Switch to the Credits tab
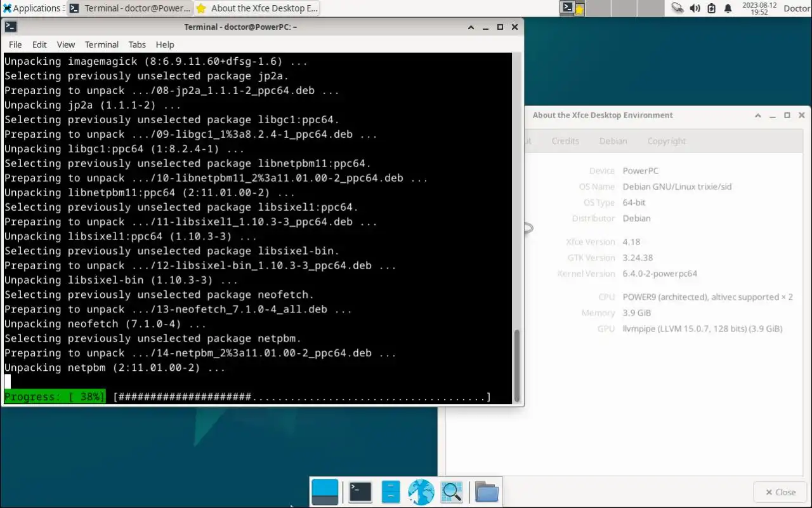Viewport: 812px width, 508px height. pyautogui.click(x=565, y=141)
